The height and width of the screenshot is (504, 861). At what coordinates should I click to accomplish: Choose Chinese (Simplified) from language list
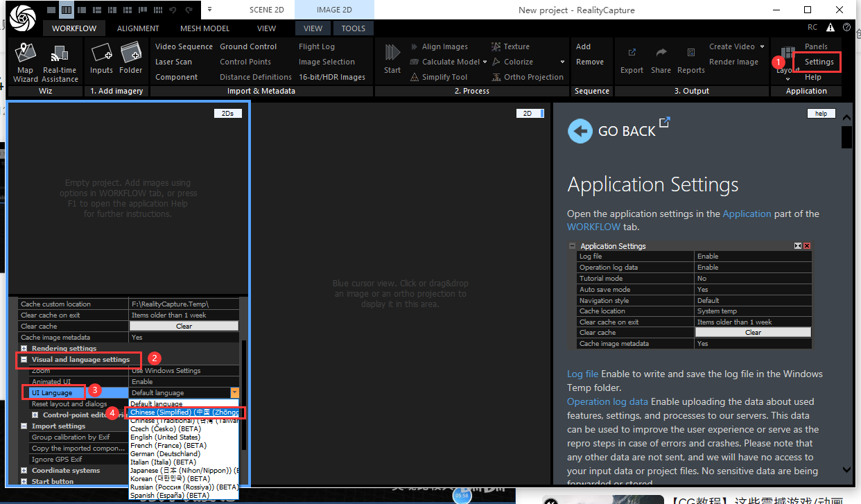[184, 412]
